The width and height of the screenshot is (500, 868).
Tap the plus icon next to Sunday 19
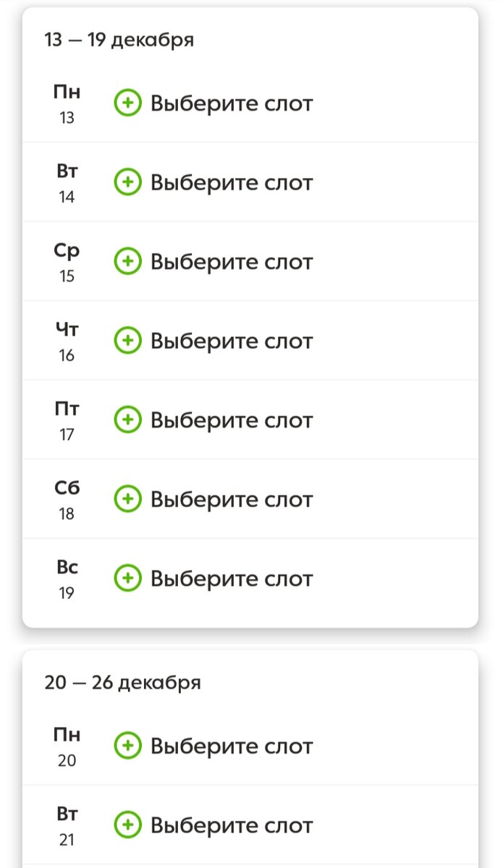pos(129,578)
